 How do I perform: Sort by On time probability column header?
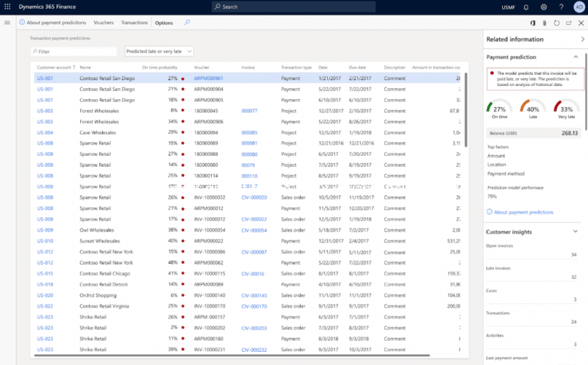pyautogui.click(x=159, y=68)
